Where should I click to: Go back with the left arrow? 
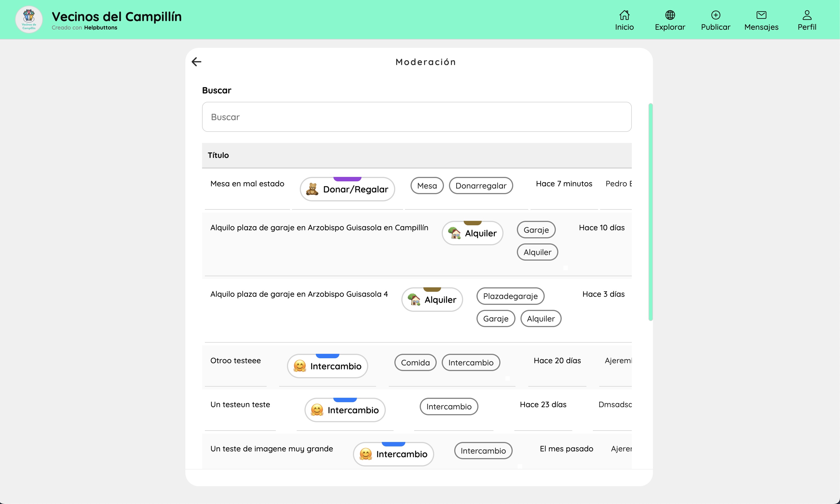click(x=197, y=62)
